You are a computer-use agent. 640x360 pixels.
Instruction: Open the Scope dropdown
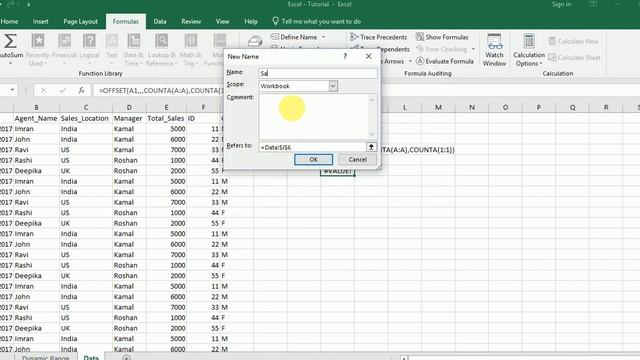pos(333,86)
